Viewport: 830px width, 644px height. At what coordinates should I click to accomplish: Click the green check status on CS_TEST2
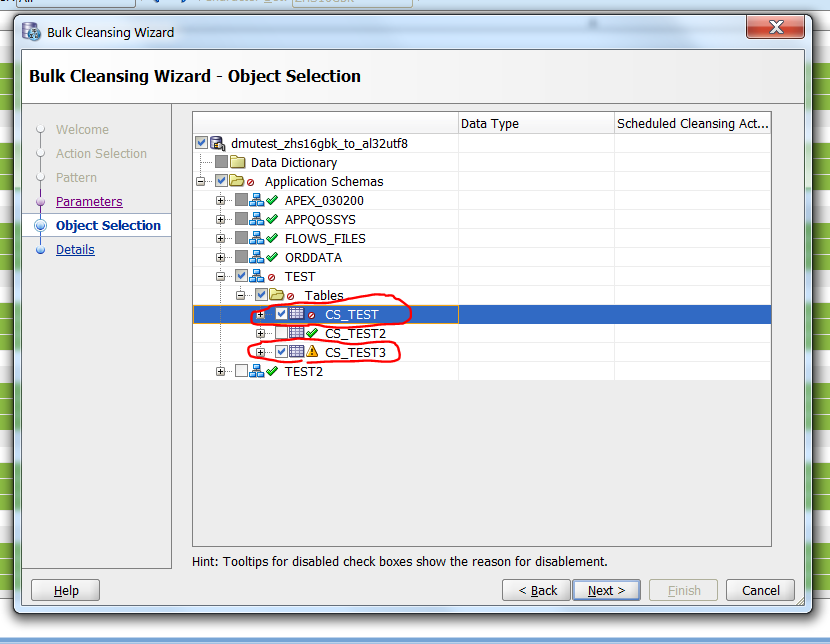click(x=312, y=333)
